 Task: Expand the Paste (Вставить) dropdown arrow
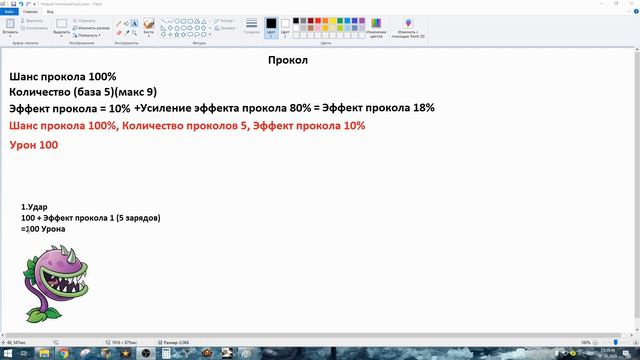[10, 36]
